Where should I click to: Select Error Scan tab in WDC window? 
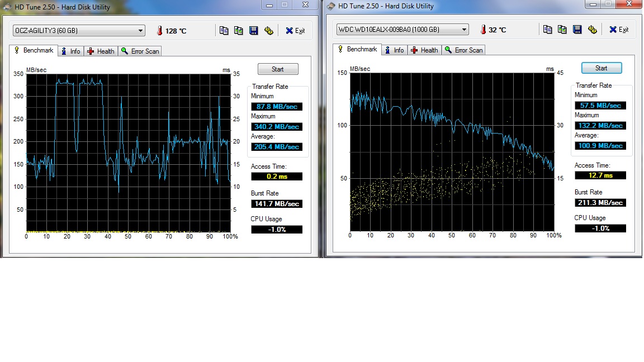tap(463, 50)
